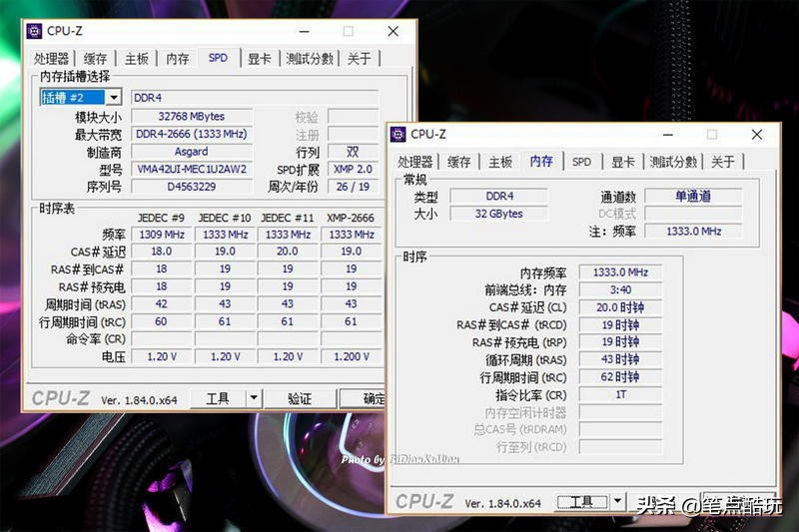Screen dimensions: 799x532
Task: Open the 缓存 tab in the Memory window
Action: (458, 162)
